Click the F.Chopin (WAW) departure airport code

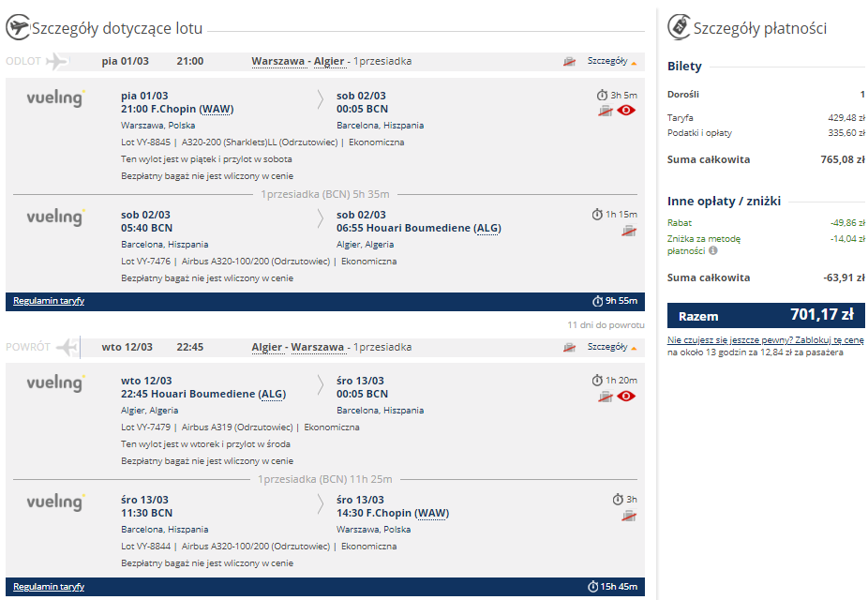(x=217, y=109)
